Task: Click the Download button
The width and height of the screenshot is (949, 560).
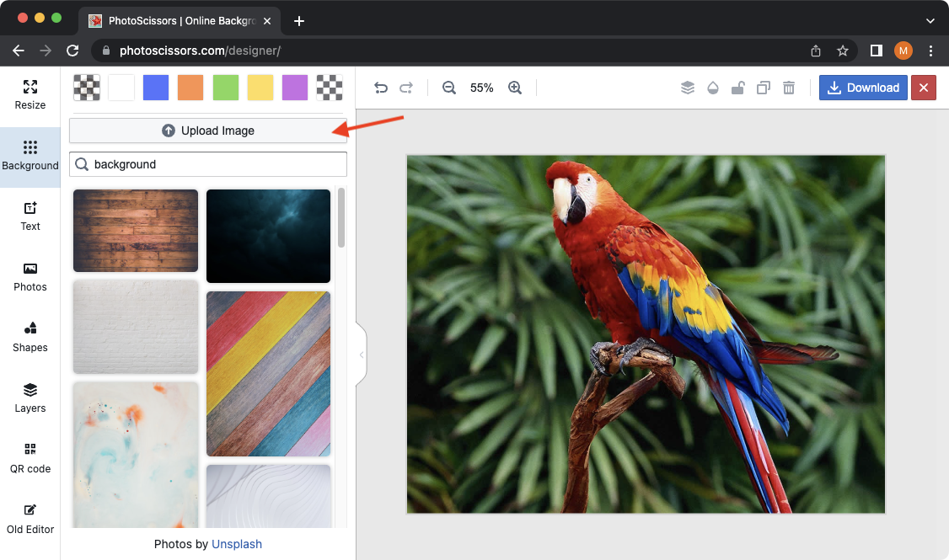Action: [x=863, y=88]
